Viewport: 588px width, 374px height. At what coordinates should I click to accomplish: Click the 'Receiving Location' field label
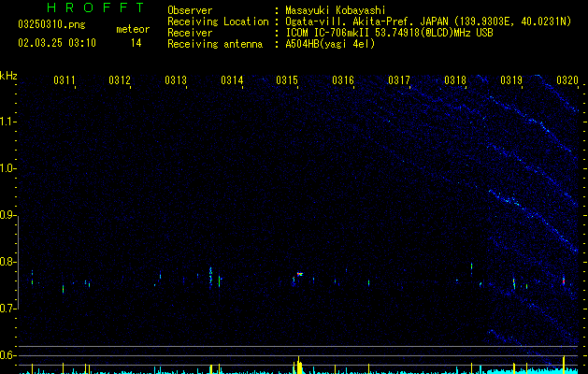[x=218, y=22]
